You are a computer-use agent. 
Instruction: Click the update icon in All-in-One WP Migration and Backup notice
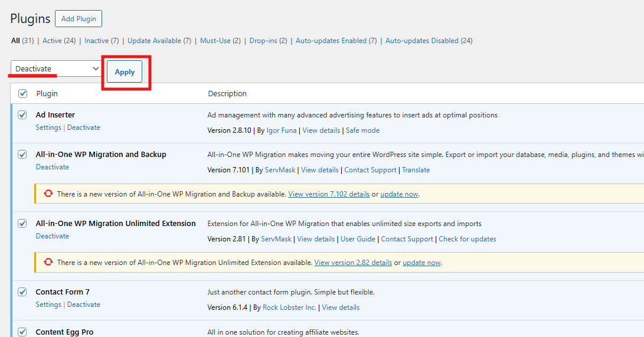point(48,194)
